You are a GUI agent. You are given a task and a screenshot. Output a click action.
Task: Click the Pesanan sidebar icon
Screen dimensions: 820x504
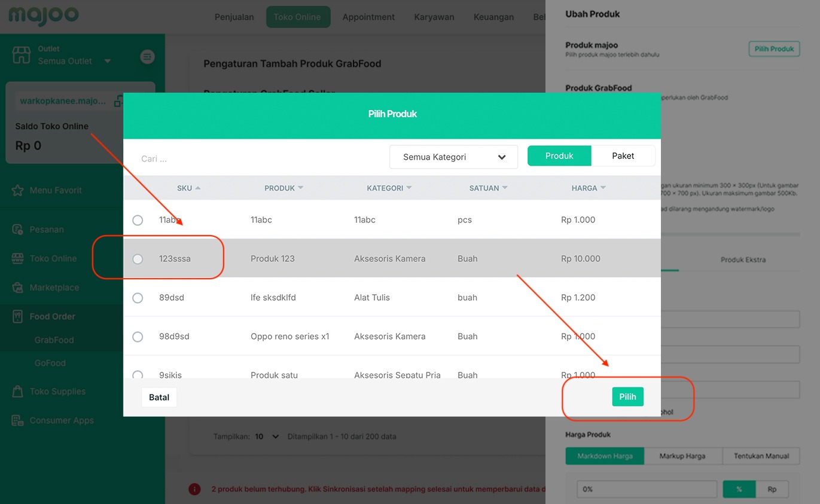tap(18, 229)
